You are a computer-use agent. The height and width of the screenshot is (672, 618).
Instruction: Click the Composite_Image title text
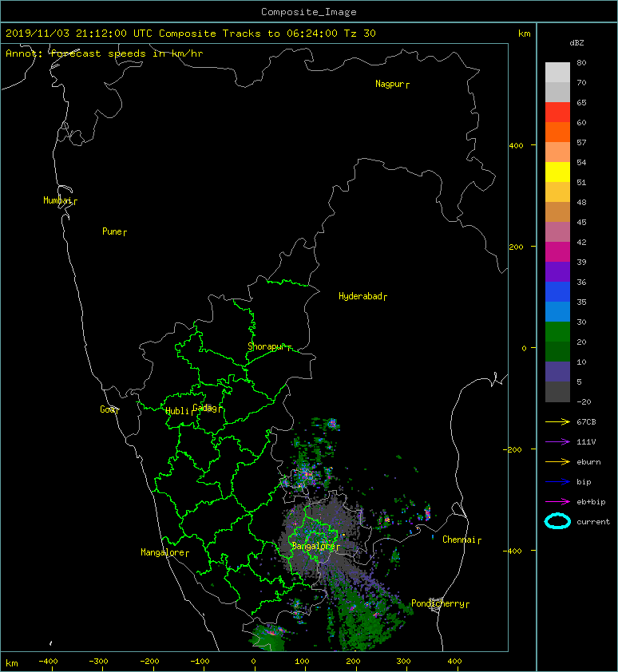(x=309, y=12)
